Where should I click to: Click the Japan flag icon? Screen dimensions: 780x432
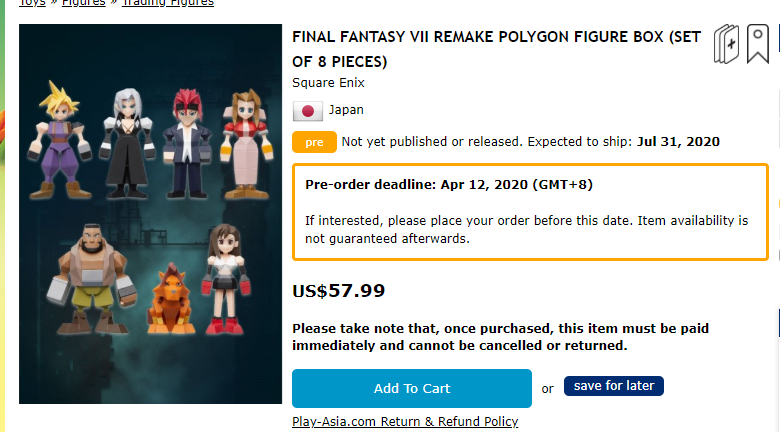pos(306,111)
